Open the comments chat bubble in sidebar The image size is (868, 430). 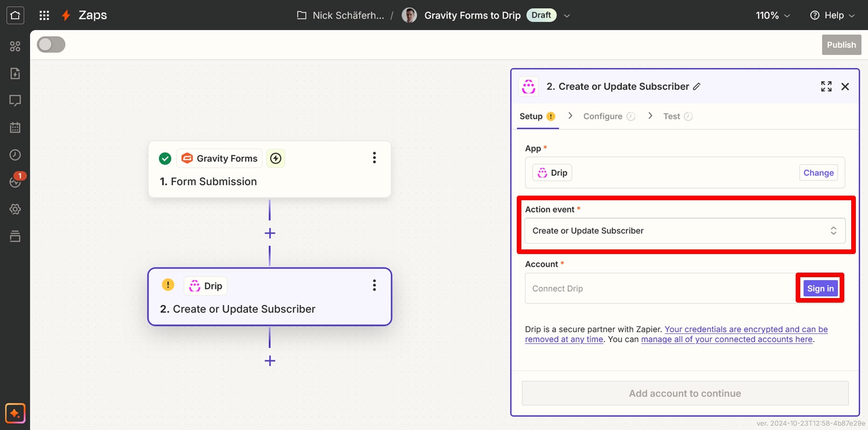(15, 101)
